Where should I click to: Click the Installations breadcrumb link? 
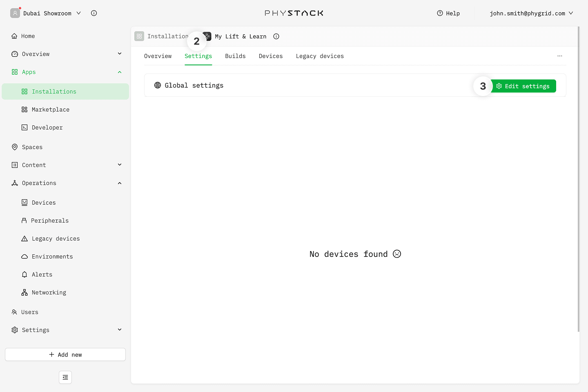tap(168, 36)
